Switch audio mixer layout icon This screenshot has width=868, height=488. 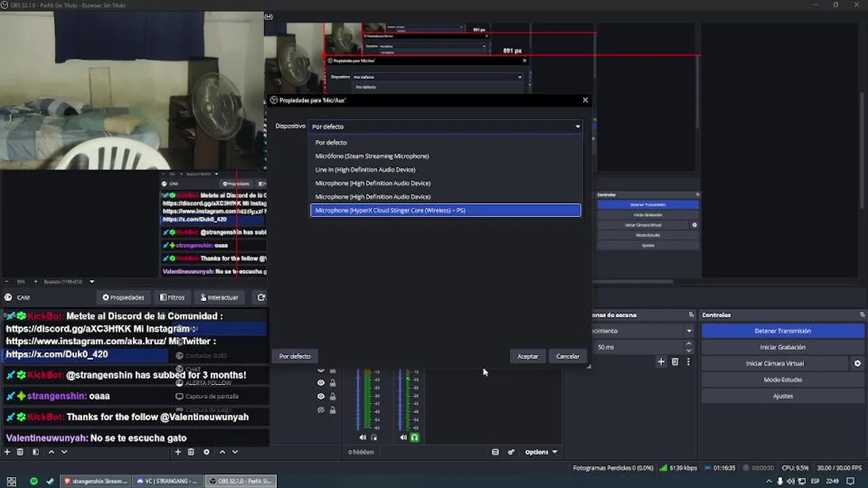495,452
